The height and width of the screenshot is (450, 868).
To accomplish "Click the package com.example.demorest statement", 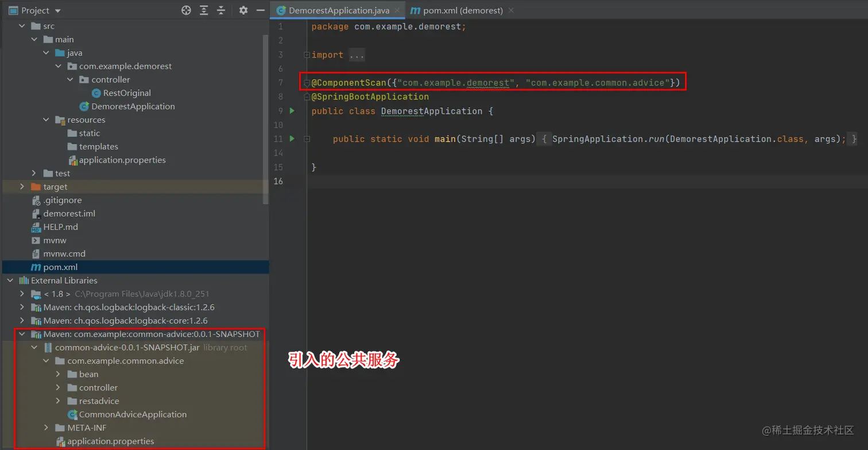I will point(389,26).
